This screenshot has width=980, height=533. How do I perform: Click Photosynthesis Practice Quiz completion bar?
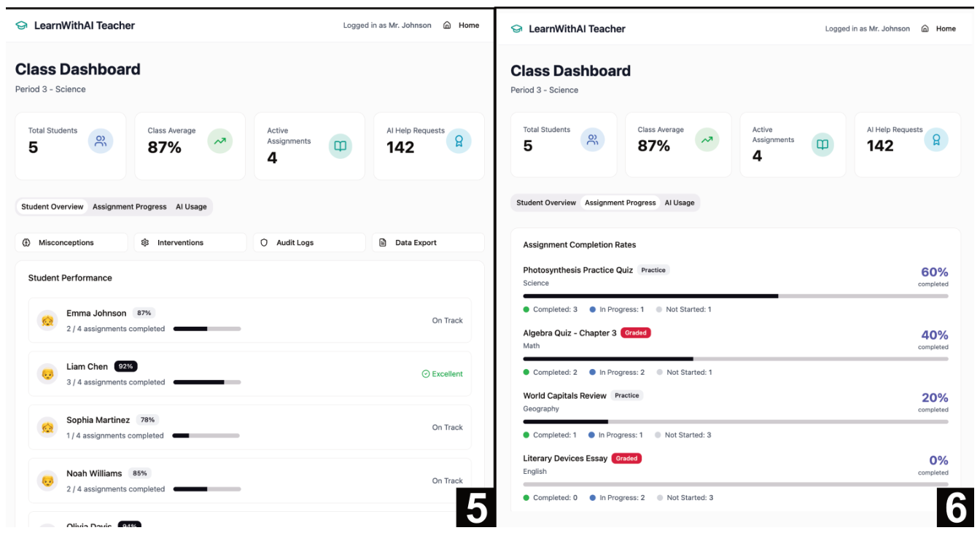[736, 296]
